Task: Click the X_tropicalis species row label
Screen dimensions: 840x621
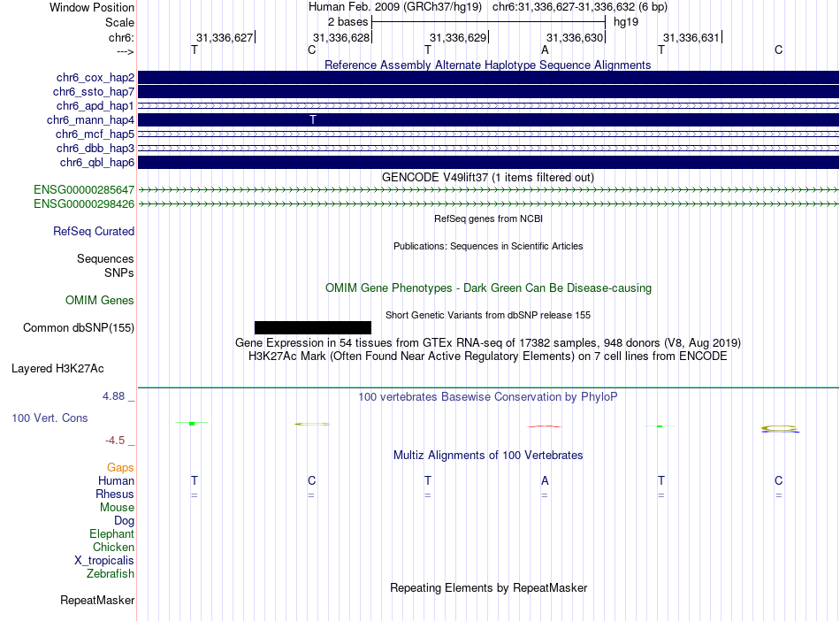Action: pos(104,561)
